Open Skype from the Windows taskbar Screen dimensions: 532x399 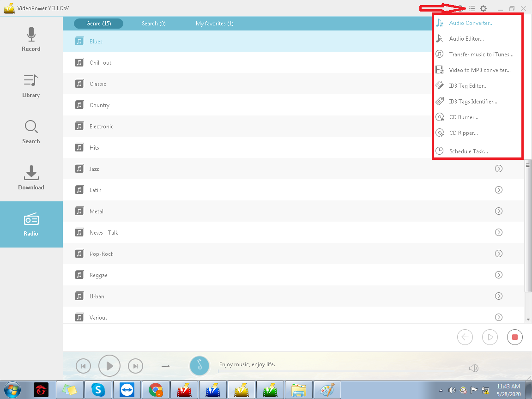pos(98,390)
